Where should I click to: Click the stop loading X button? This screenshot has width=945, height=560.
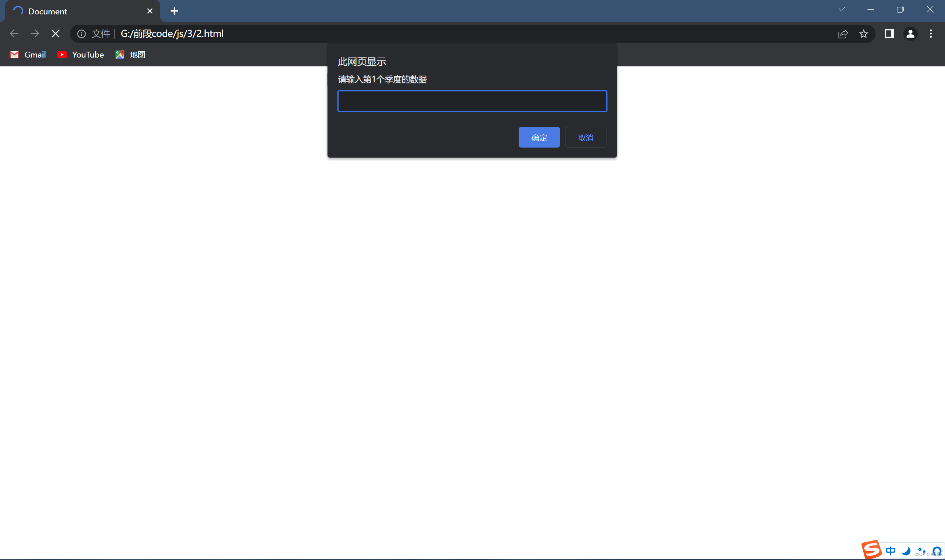(55, 34)
